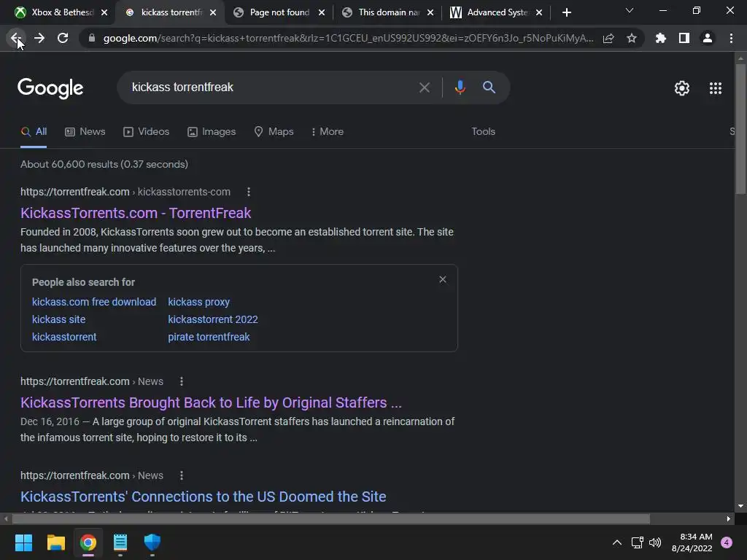Open the Chrome profile avatar
Viewport: 747px width, 560px height.
pyautogui.click(x=708, y=38)
